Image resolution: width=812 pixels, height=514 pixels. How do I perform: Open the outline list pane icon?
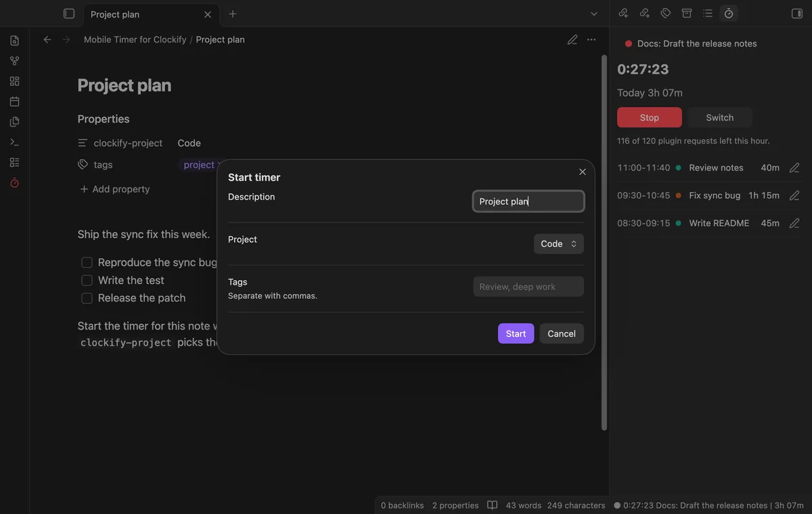(708, 13)
